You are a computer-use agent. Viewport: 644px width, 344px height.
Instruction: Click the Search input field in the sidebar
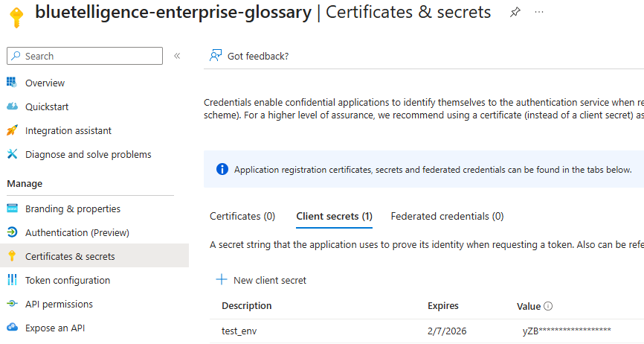(x=85, y=56)
